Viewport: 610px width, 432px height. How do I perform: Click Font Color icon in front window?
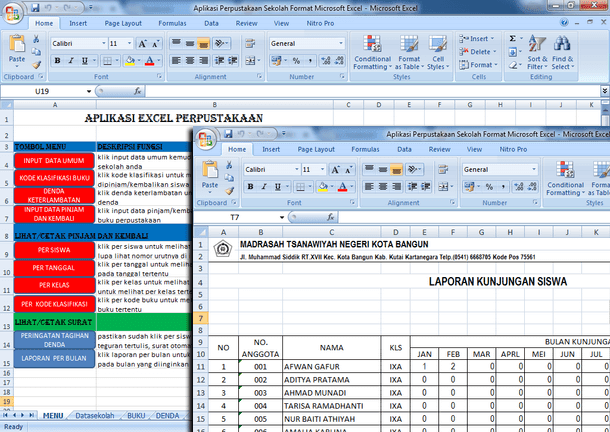point(343,186)
